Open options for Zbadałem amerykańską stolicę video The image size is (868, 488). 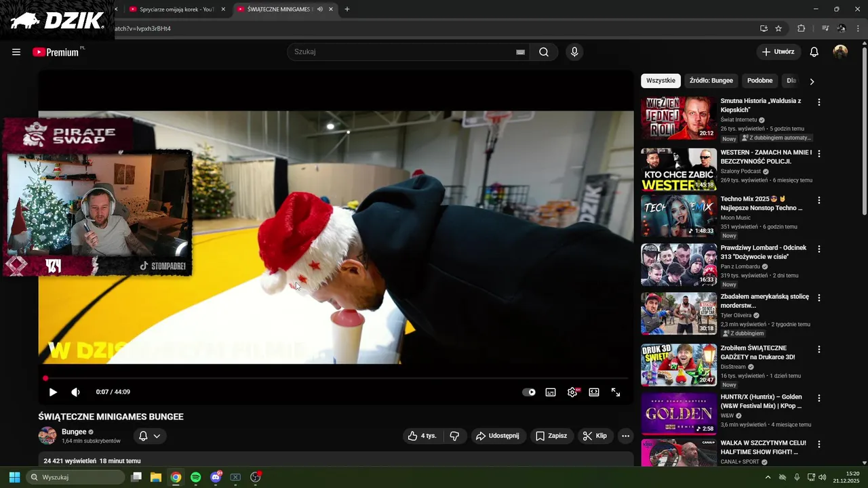coord(818,298)
